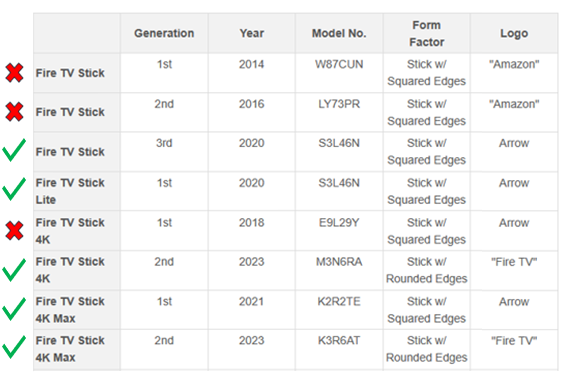Click the Generation column header
The image size is (566, 382).
tap(164, 33)
